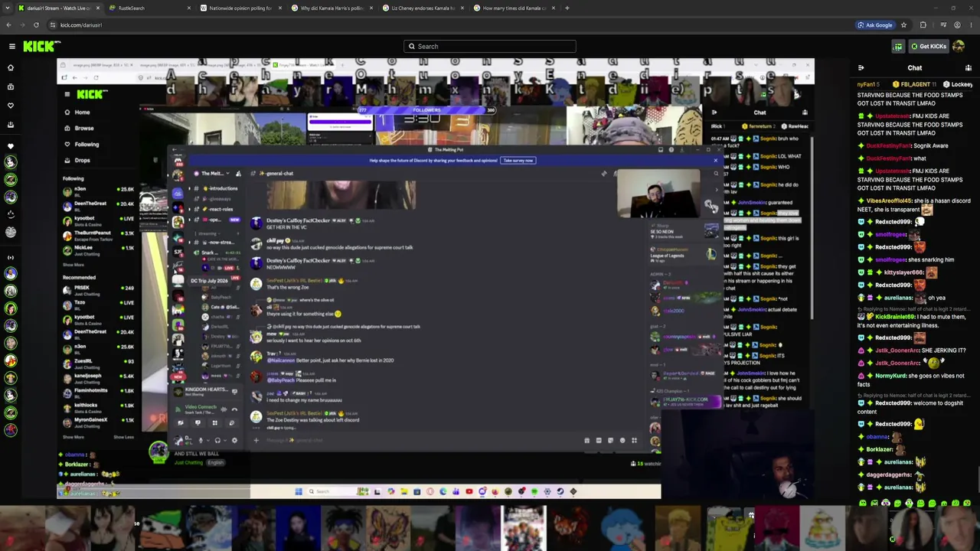Open the Kick sidebar hamburger menu
This screenshot has height=551, width=980.
click(11, 46)
